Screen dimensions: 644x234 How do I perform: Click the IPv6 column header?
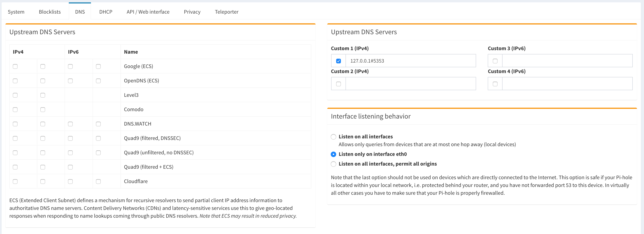coord(73,52)
